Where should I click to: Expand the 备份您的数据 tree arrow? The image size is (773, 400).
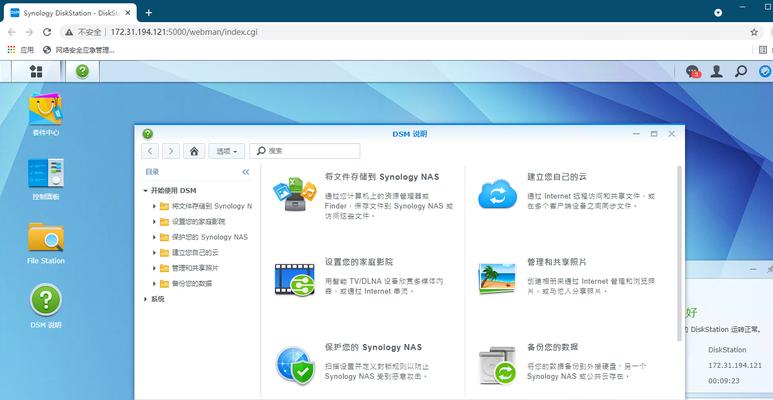[154, 284]
